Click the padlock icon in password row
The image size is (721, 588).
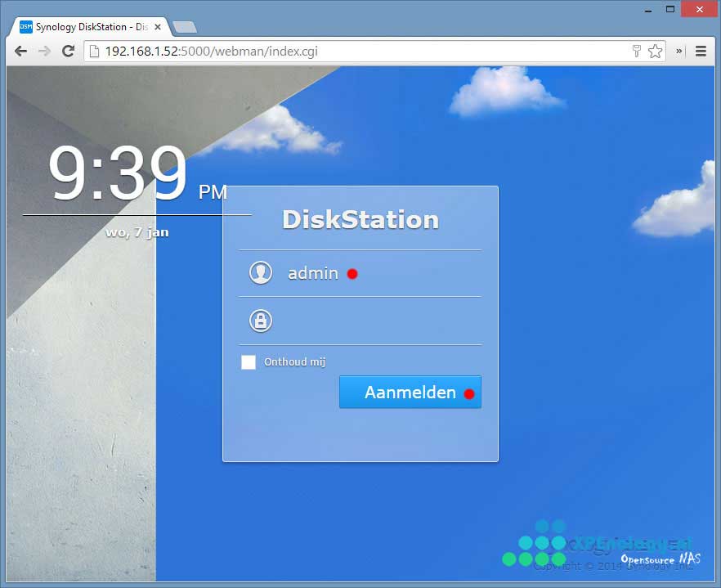(x=261, y=321)
